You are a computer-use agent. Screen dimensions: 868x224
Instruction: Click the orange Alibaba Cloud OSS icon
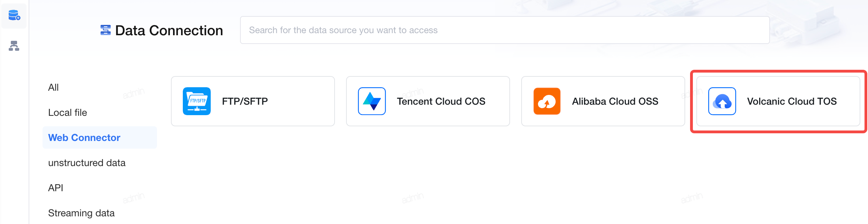pyautogui.click(x=547, y=101)
